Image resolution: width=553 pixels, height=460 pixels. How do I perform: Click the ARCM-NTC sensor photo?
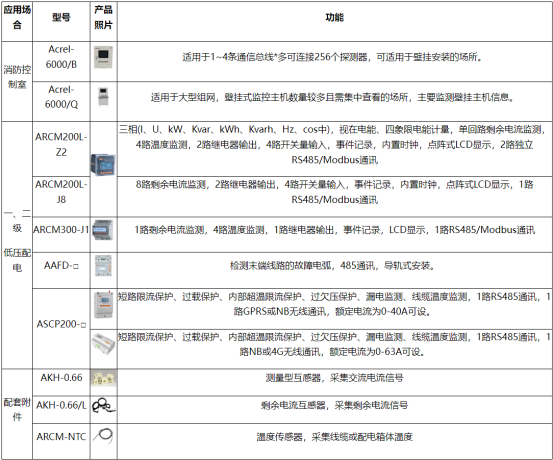pos(103,435)
